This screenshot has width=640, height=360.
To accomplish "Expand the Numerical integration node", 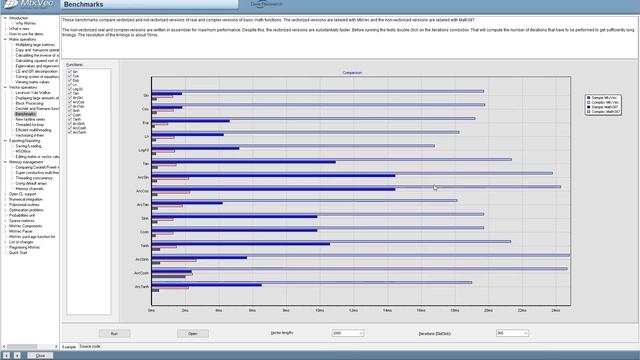I will pyautogui.click(x=5, y=199).
